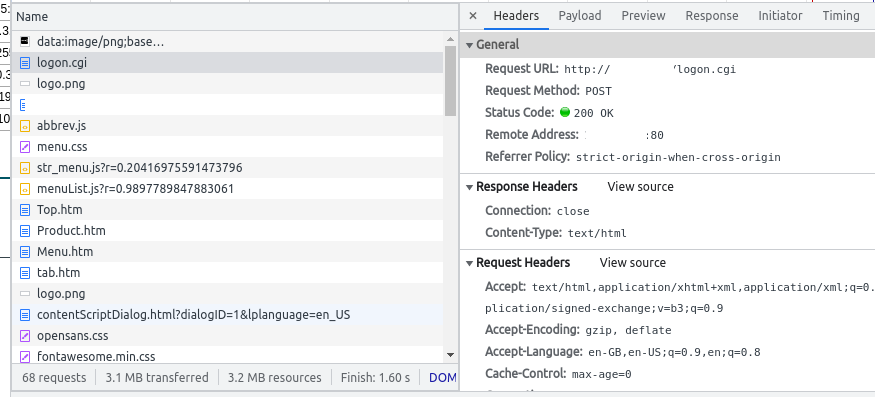Image resolution: width=875 pixels, height=397 pixels.
Task: Click the document icon of Menu.htm
Action: [25, 252]
